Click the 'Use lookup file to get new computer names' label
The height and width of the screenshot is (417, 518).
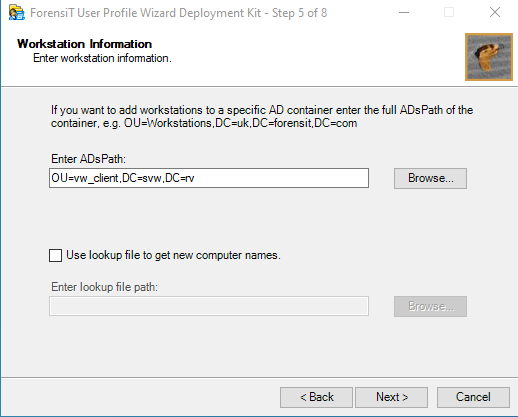(x=173, y=255)
